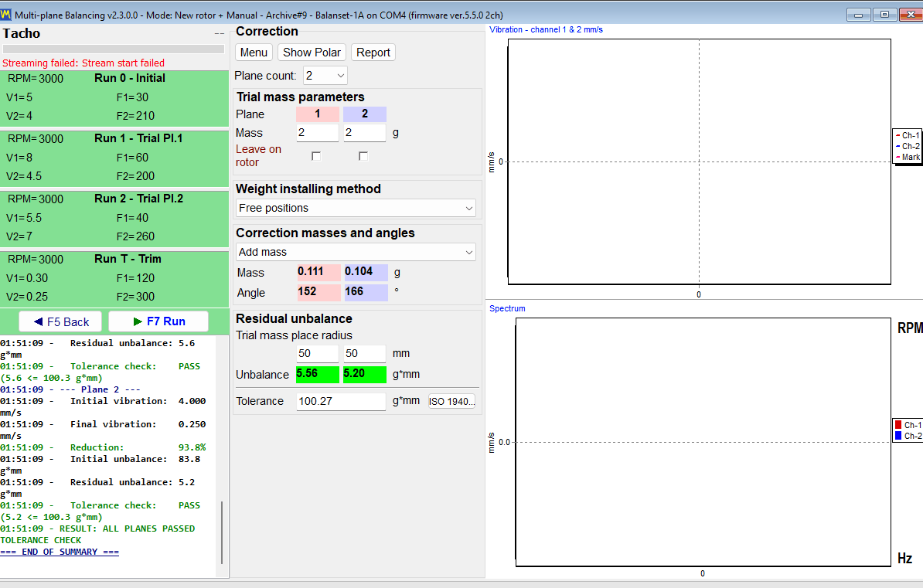The width and height of the screenshot is (923, 588).
Task: Minimize the Multi-plane Balancing window
Action: 858,15
